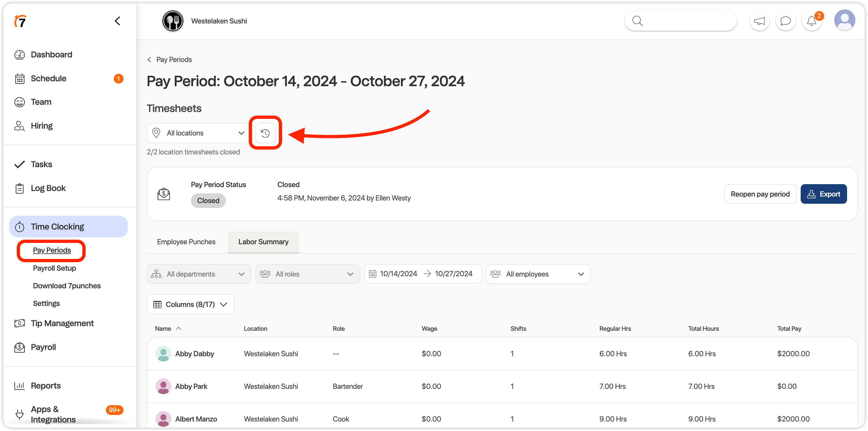The width and height of the screenshot is (868, 431).
Task: Open Reports label in the sidebar
Action: click(46, 386)
